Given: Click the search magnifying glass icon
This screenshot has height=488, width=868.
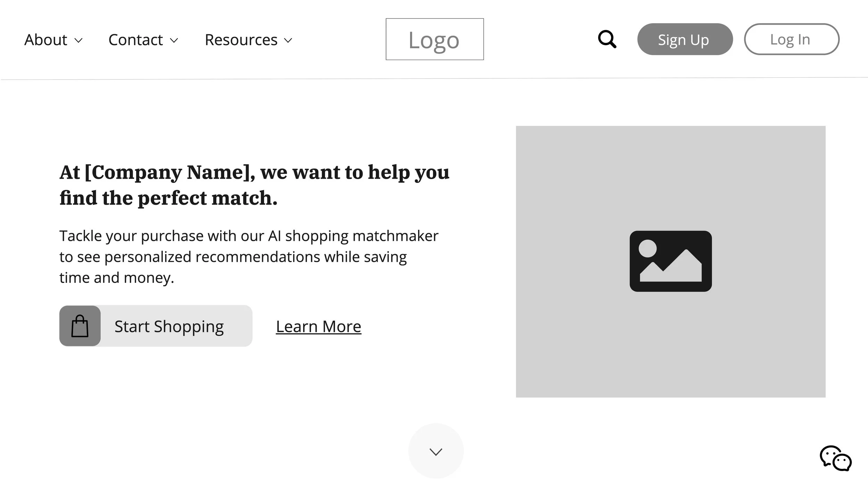Looking at the screenshot, I should click(607, 39).
